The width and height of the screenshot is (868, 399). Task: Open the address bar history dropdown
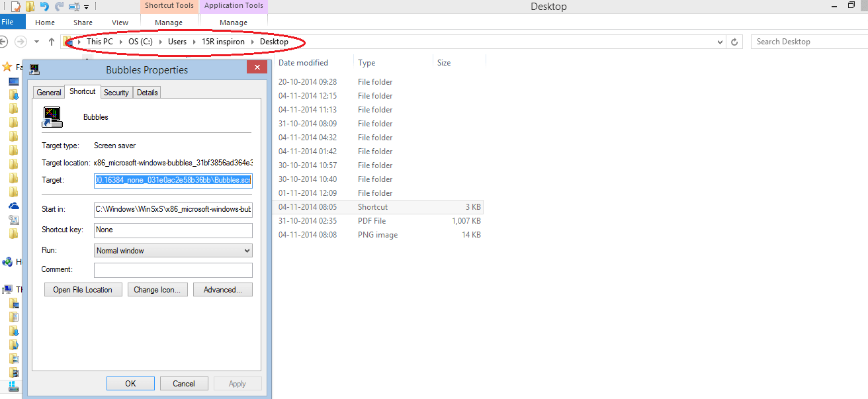(720, 42)
